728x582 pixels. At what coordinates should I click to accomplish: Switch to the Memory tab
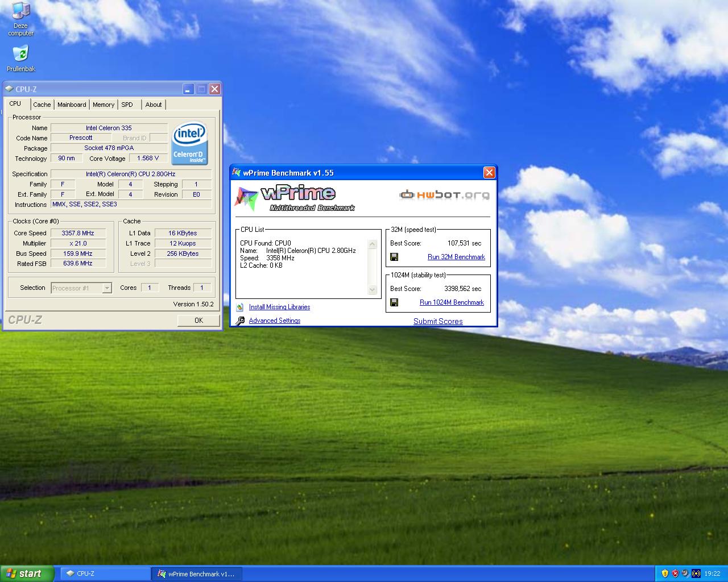click(104, 105)
